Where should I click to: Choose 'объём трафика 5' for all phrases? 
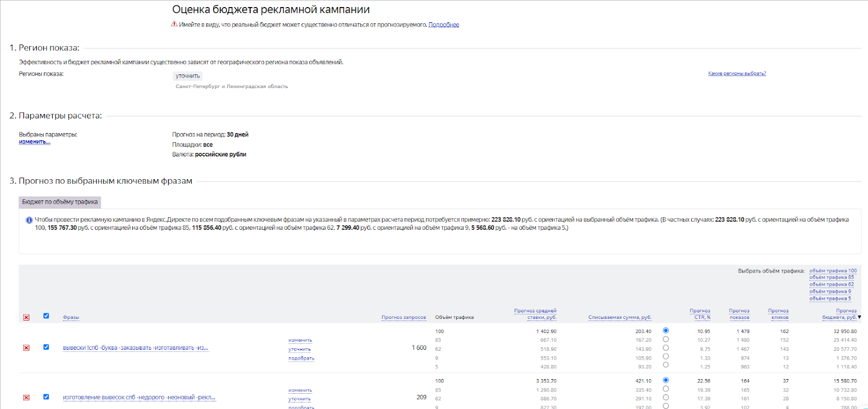pyautogui.click(x=830, y=298)
